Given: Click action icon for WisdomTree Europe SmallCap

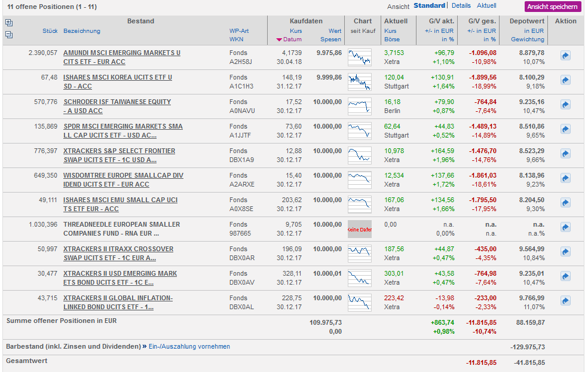Looking at the screenshot, I should 565,178.
